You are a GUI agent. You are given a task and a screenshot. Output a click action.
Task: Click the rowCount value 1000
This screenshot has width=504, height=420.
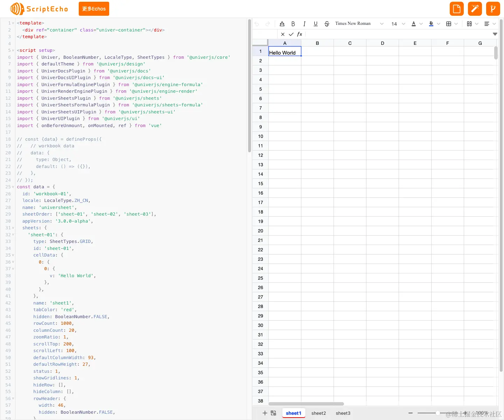pos(66,323)
